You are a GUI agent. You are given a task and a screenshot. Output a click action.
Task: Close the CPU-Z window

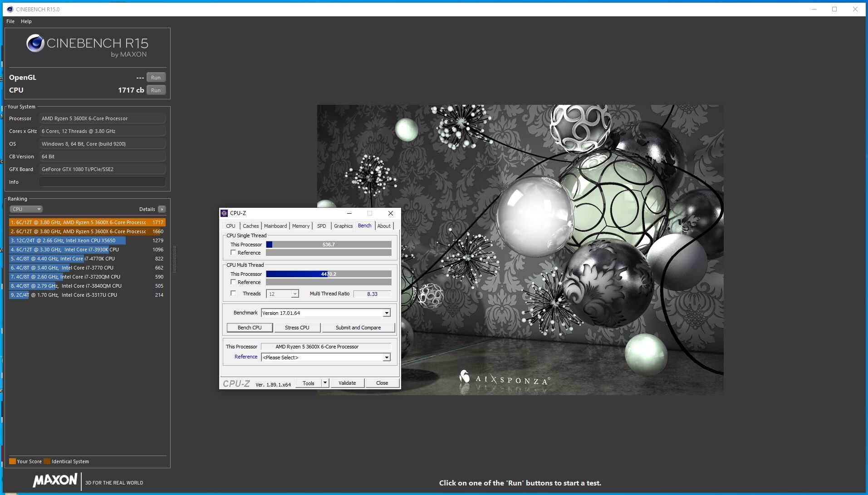click(x=391, y=213)
